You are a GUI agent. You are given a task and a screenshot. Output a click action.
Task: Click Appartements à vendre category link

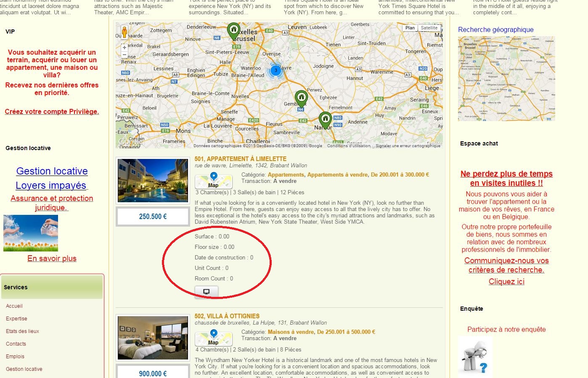click(337, 174)
